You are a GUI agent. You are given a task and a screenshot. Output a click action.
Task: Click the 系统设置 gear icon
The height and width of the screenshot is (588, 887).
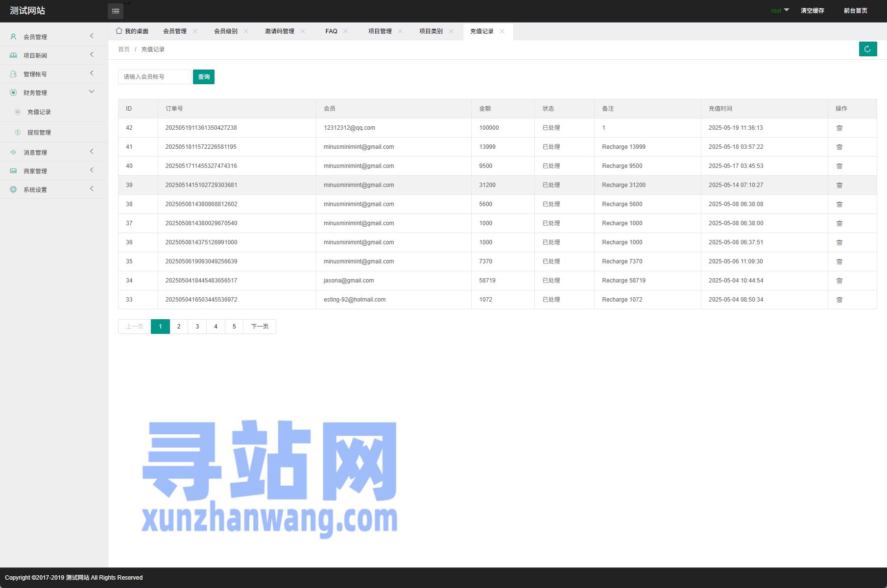[13, 189]
